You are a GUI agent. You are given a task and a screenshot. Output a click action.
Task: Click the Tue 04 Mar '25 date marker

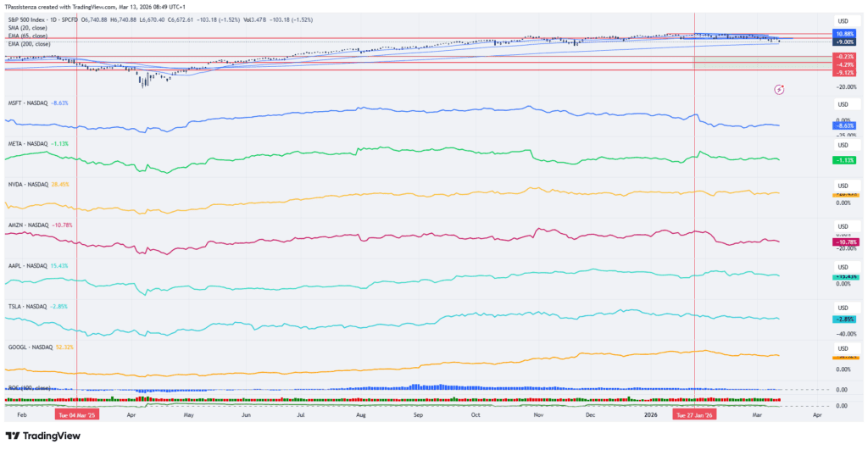coord(77,416)
